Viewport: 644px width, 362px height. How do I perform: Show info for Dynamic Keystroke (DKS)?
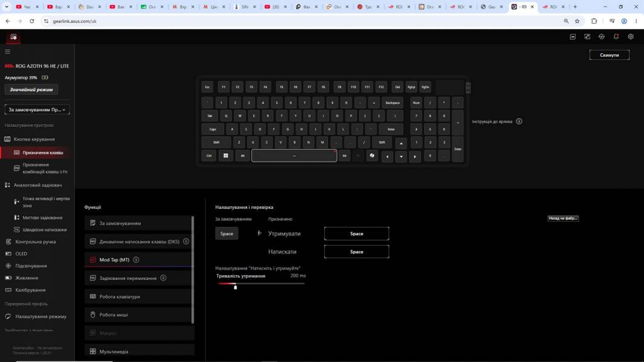coord(186,241)
